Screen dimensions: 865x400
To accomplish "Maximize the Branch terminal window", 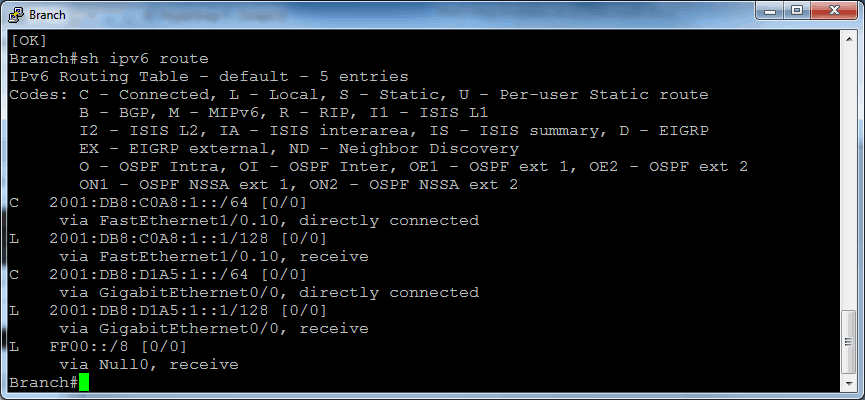I will click(797, 10).
